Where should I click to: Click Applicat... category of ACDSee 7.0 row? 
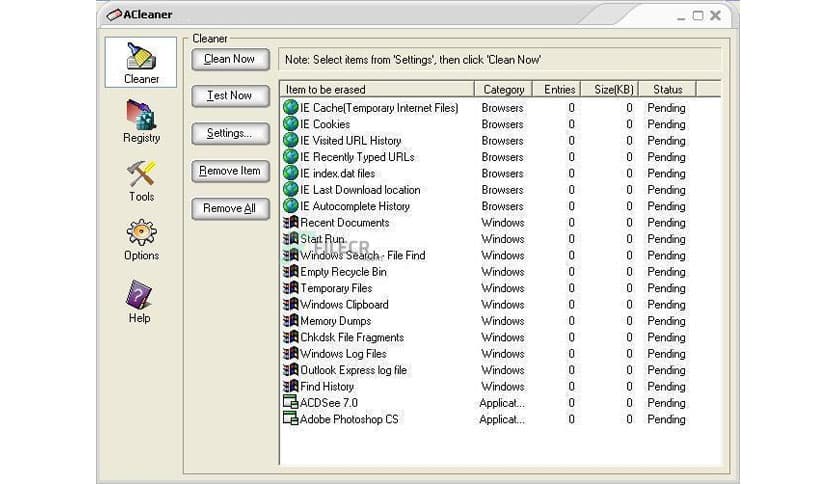point(502,403)
